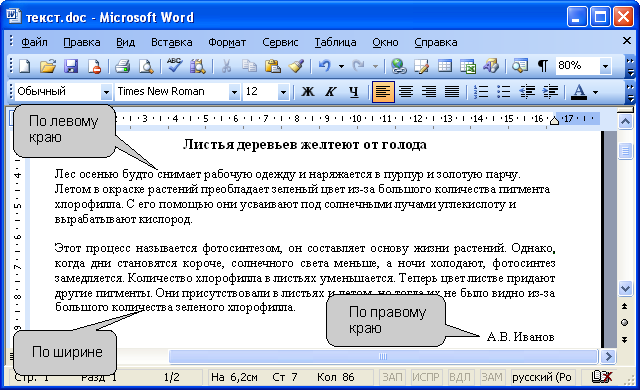The image size is (640, 390).
Task: Open the Таблица menu
Action: tap(335, 42)
